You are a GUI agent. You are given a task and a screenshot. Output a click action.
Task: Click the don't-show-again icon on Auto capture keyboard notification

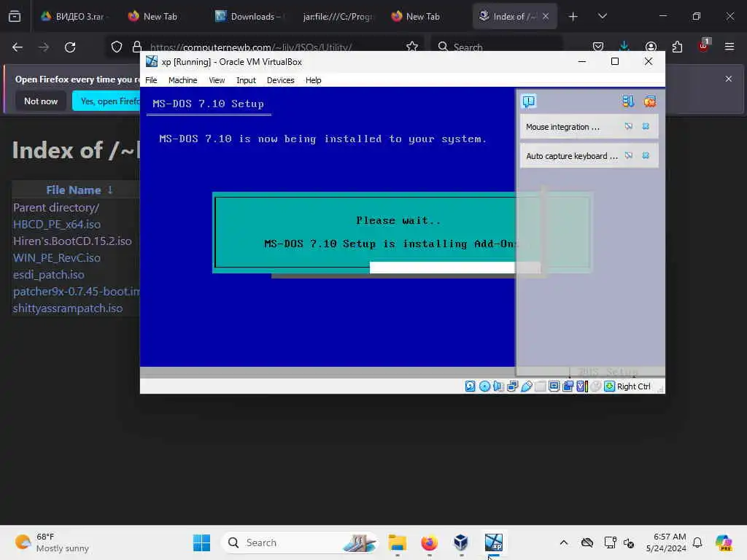click(629, 156)
